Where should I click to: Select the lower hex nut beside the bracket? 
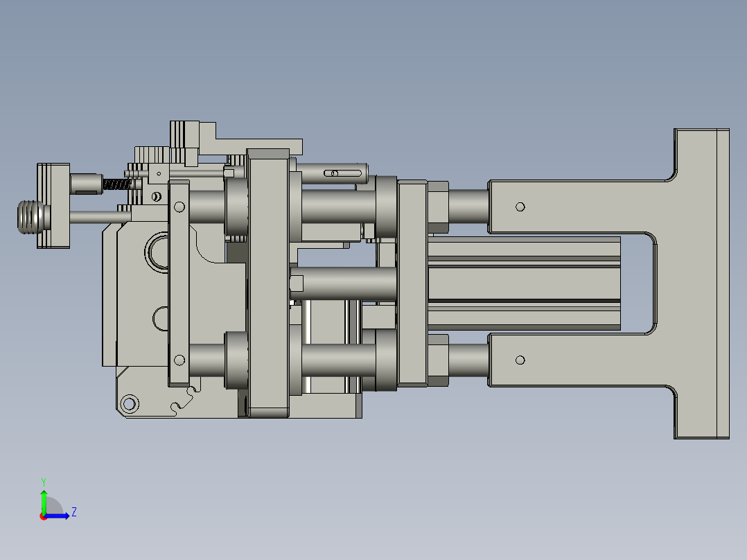(438, 360)
